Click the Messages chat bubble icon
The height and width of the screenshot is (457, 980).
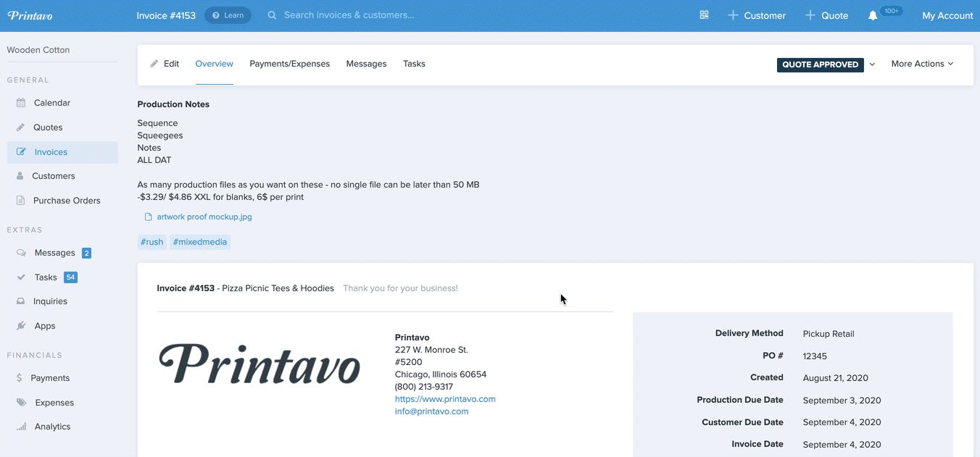(x=21, y=253)
